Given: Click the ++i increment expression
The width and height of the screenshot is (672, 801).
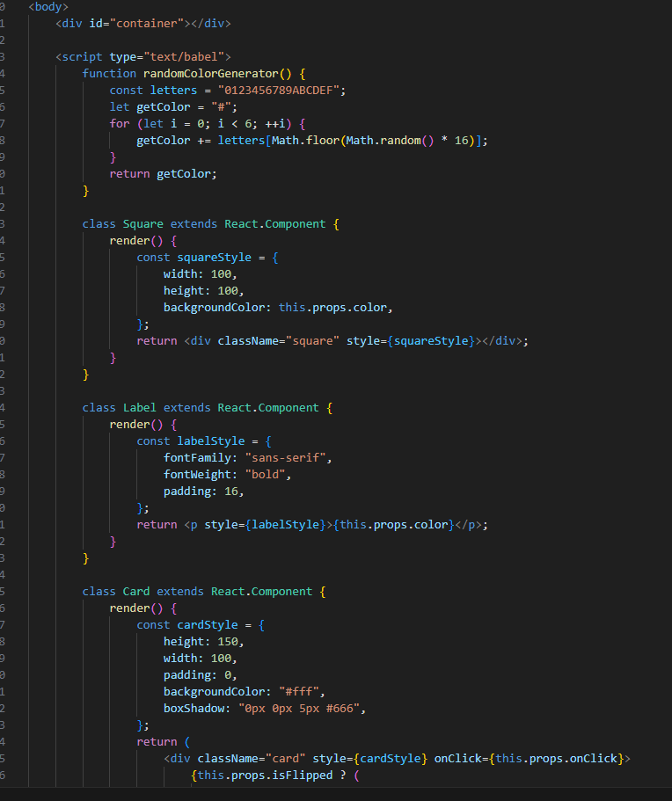Looking at the screenshot, I should click(275, 124).
